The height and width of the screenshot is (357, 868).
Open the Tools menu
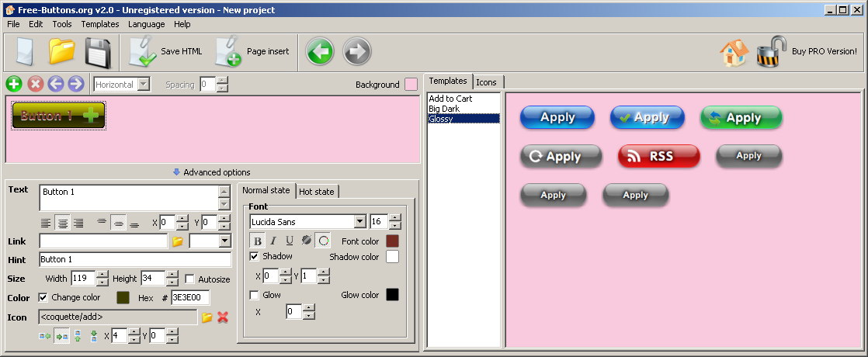pos(62,24)
